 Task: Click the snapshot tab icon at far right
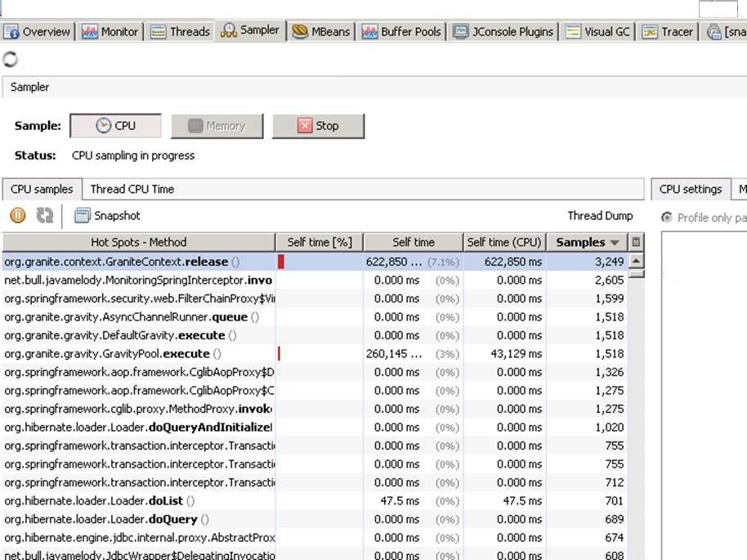pos(713,32)
